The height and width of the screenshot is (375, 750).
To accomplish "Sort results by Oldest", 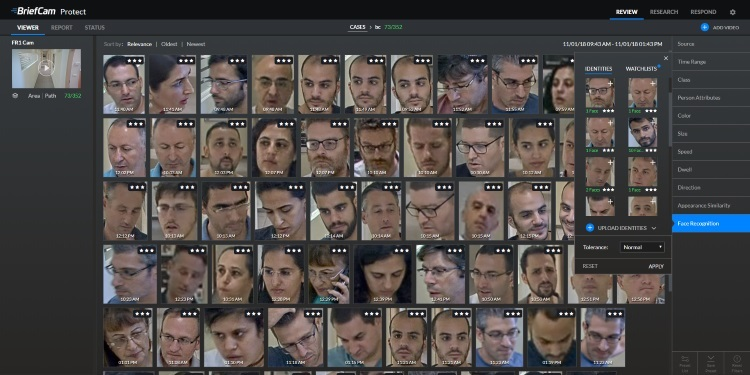I will click(169, 44).
